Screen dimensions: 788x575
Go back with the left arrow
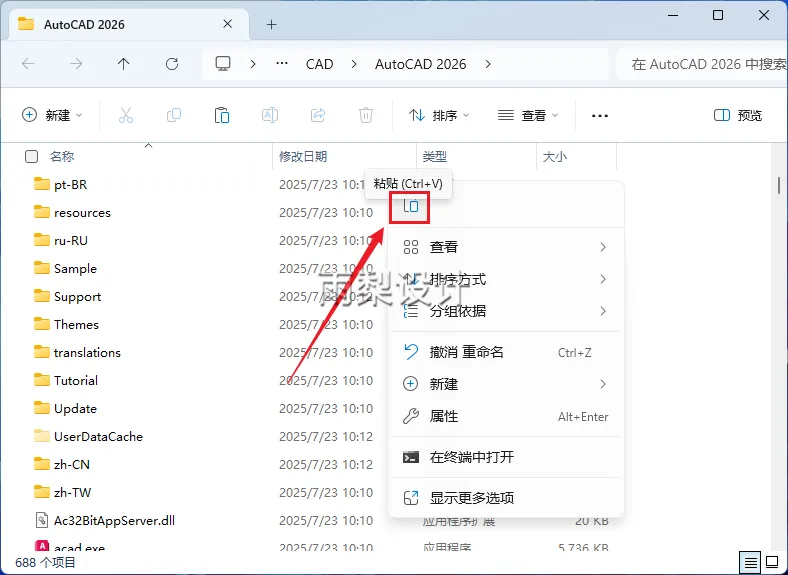[28, 64]
